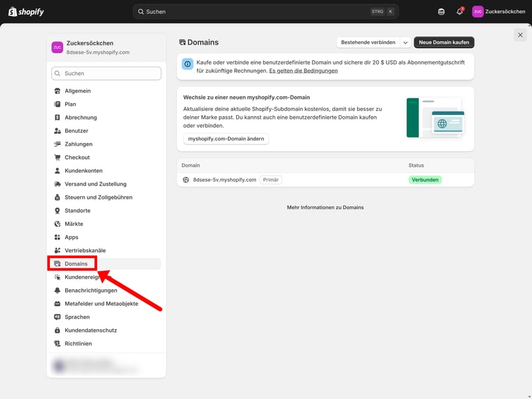This screenshot has width=532, height=399.
Task: Click the globe icon beside 8dsese-5v.myshopify.com
Action: [x=186, y=180]
